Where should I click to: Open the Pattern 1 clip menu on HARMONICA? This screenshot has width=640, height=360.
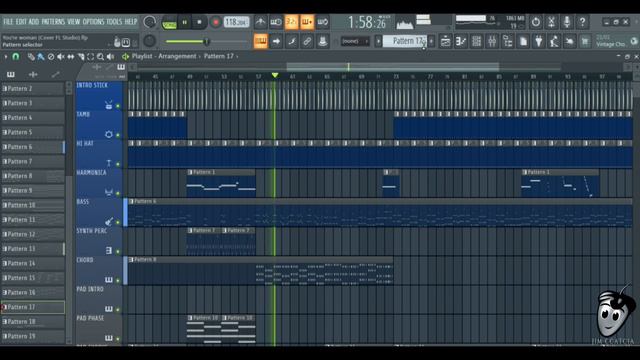point(190,173)
